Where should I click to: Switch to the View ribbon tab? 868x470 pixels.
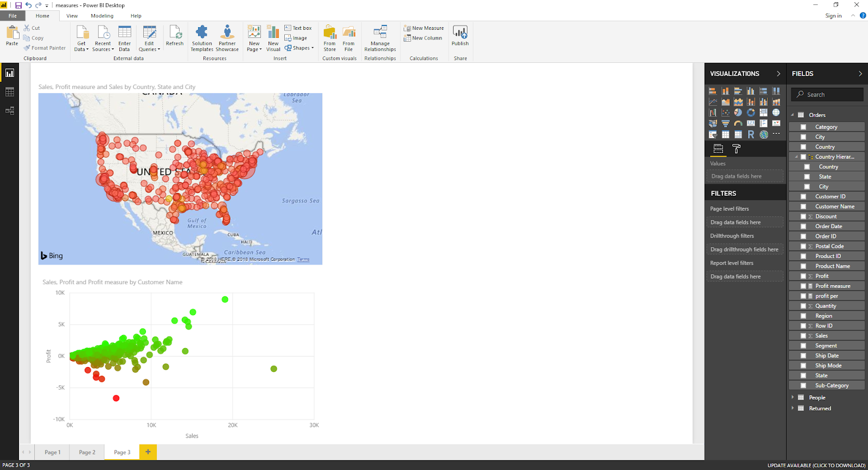click(x=72, y=16)
